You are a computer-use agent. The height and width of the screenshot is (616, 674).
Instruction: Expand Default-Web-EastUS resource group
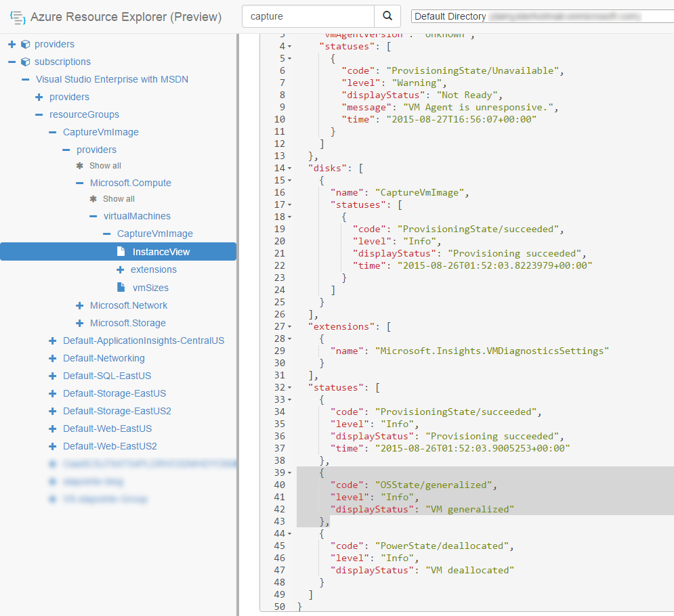pos(52,428)
